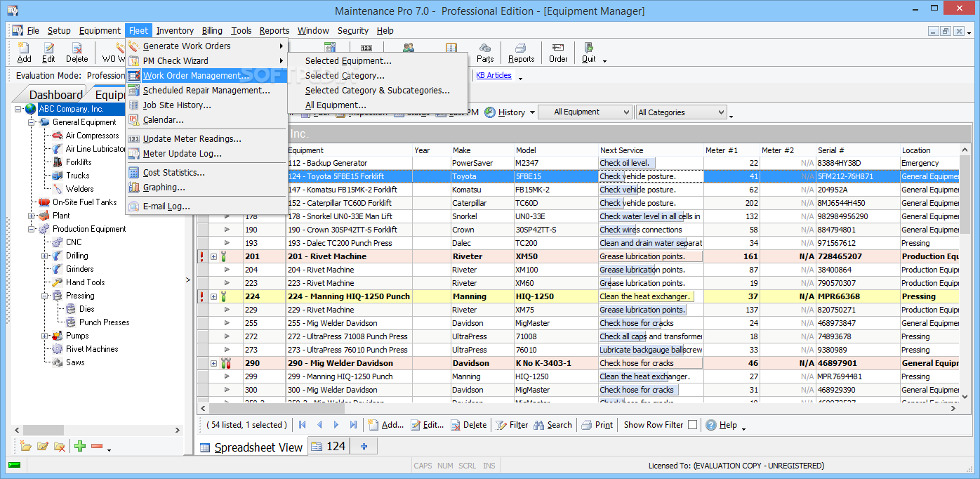This screenshot has height=479, width=980.
Task: Open the KB Articles link
Action: point(494,75)
